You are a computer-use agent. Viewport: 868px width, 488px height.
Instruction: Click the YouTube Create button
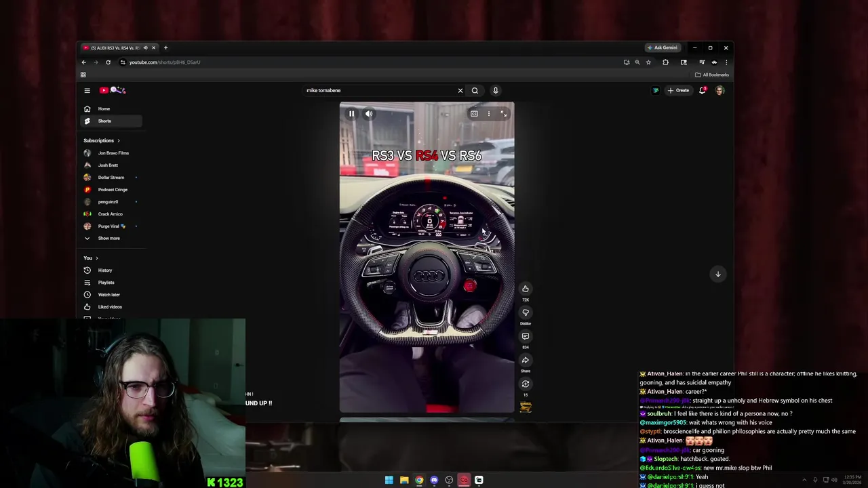(x=678, y=90)
